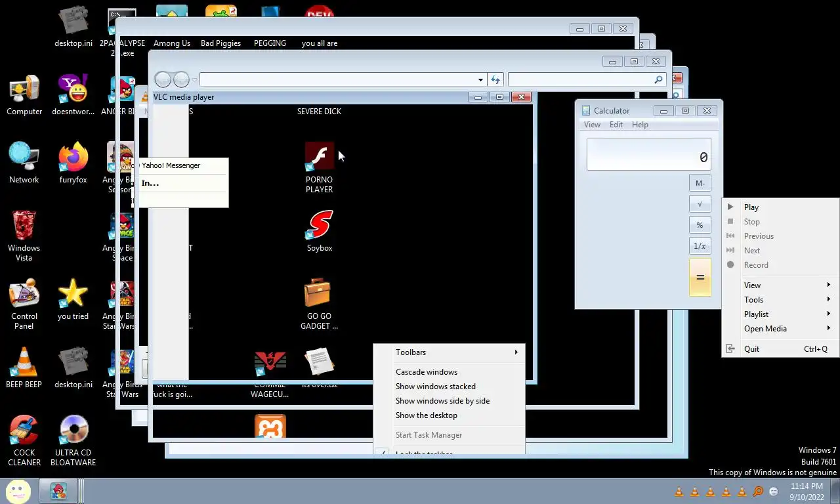
Task: Click the Show desktop strip beside clock
Action: coord(835,491)
